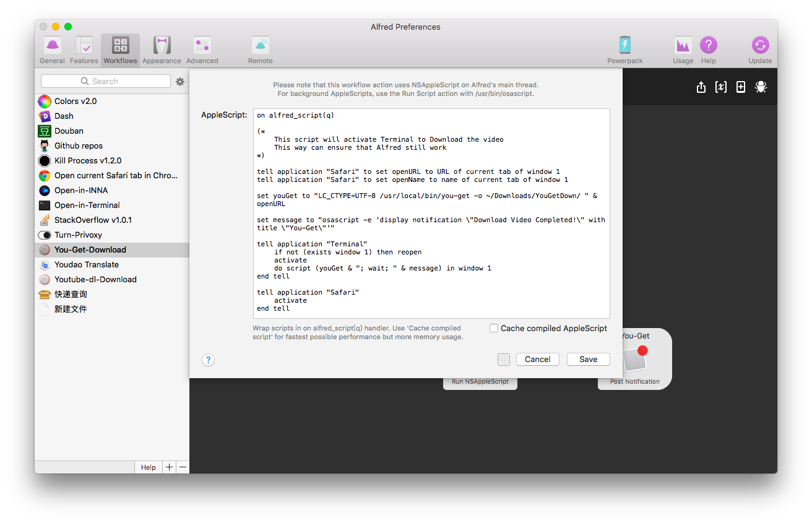Save the AppleScript changes
The width and height of the screenshot is (812, 523).
tap(589, 359)
